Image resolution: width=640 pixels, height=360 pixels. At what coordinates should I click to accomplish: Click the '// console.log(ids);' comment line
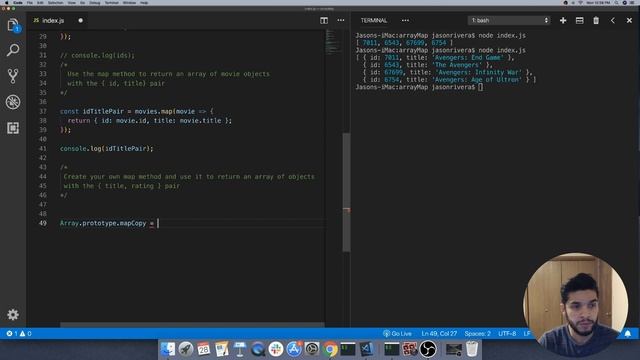[x=97, y=56]
